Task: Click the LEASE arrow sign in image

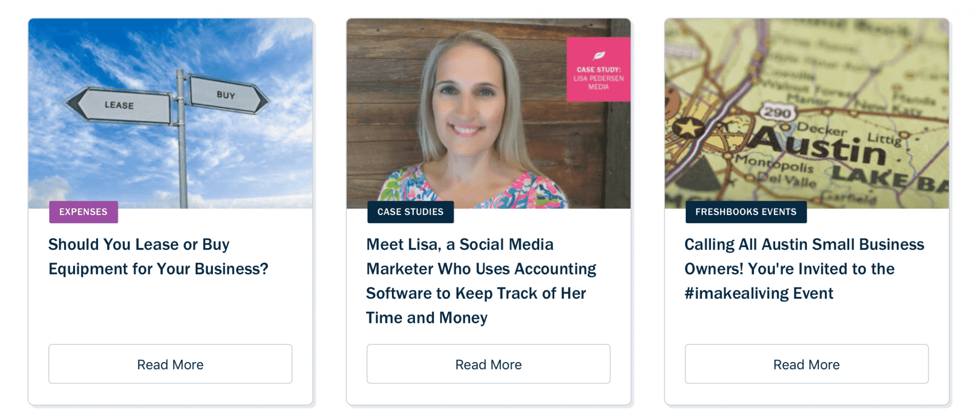Action: (119, 105)
